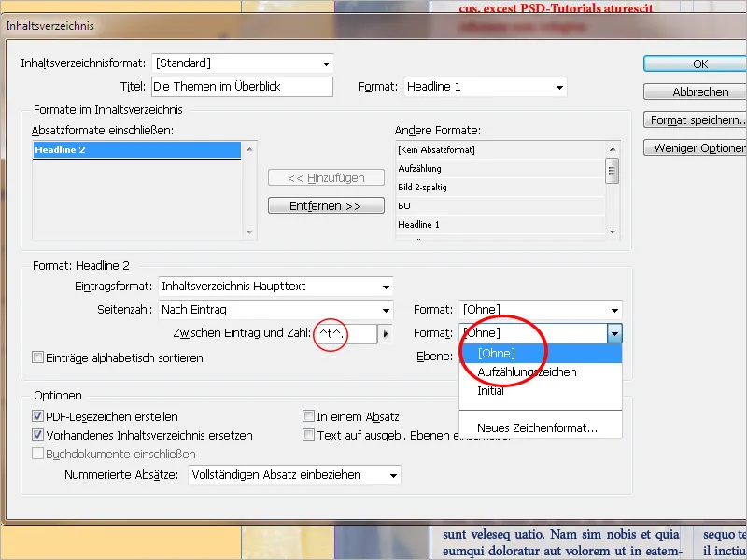Toggle Einträge alphabetisch sortieren checkbox
Viewport: 747px width, 560px height.
coord(37,357)
